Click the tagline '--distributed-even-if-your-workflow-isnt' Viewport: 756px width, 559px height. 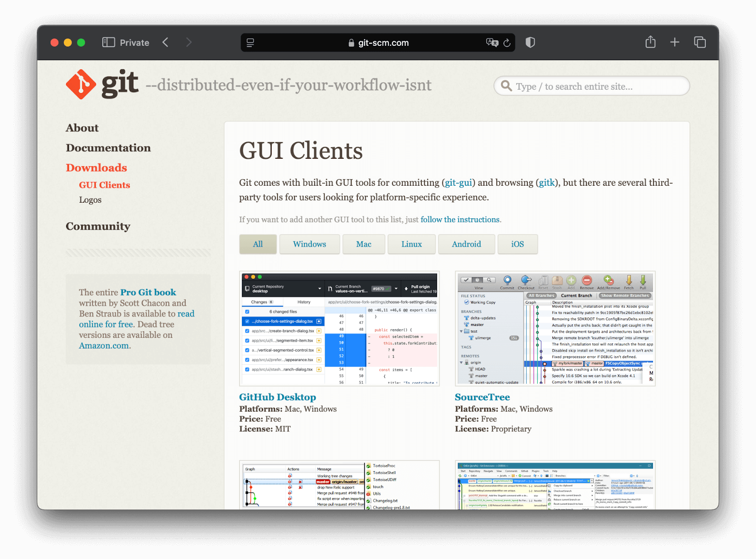click(x=288, y=85)
